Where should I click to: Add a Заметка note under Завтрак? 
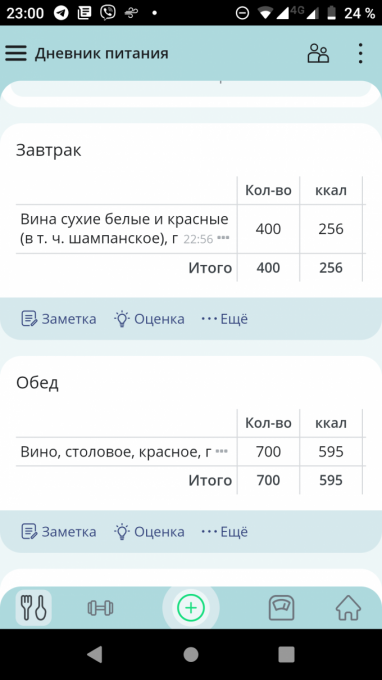(59, 319)
